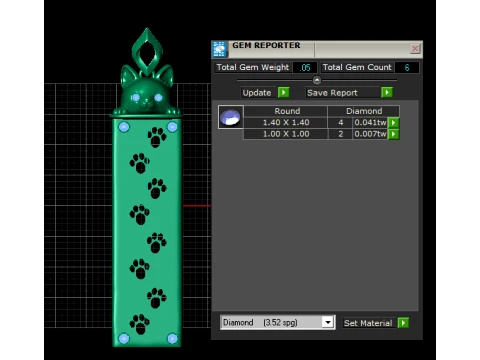This screenshot has width=480, height=360.
Task: Click the 0.041tw weight cell
Action: tap(370, 123)
